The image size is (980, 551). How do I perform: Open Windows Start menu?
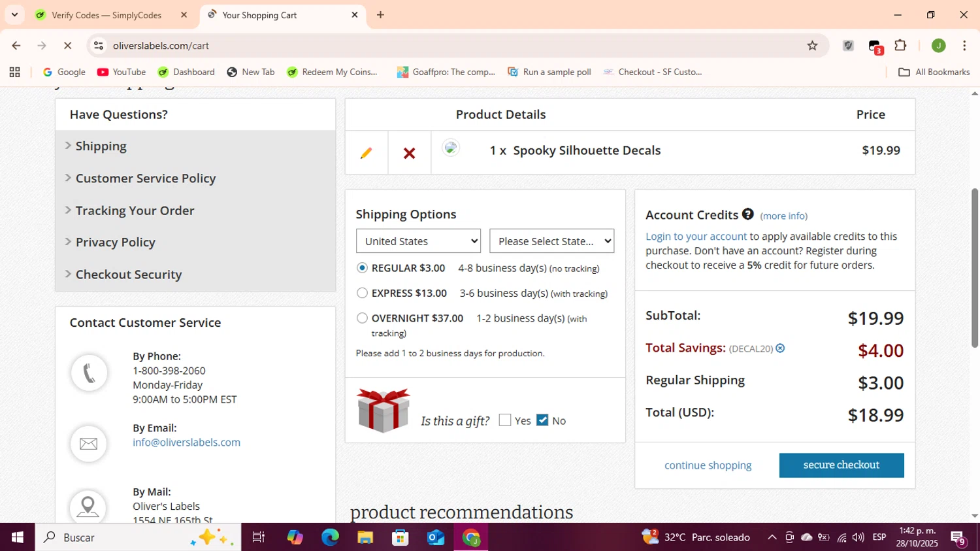click(x=18, y=537)
